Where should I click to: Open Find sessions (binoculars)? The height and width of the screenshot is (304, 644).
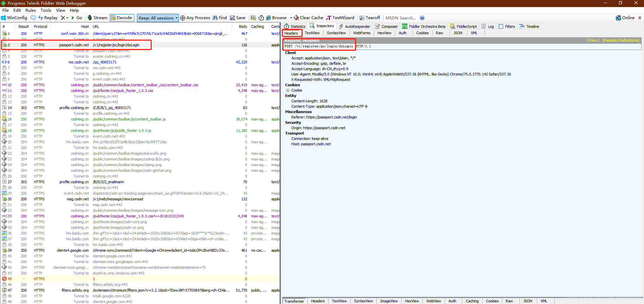pyautogui.click(x=220, y=18)
